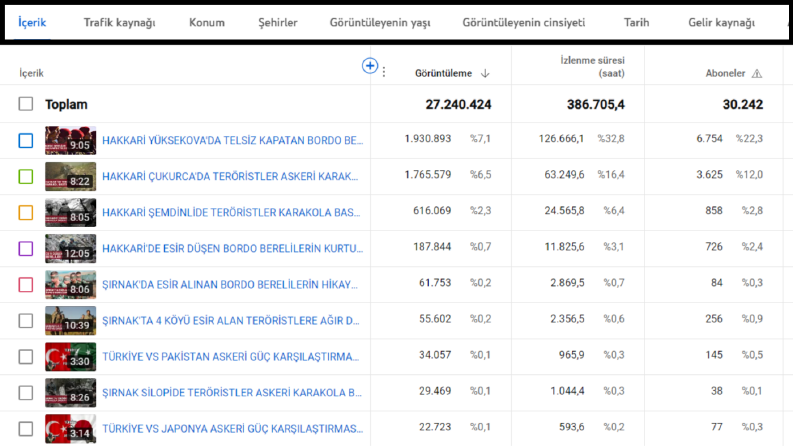Open the Konum tab
Screen dimensions: 793x446
207,22
